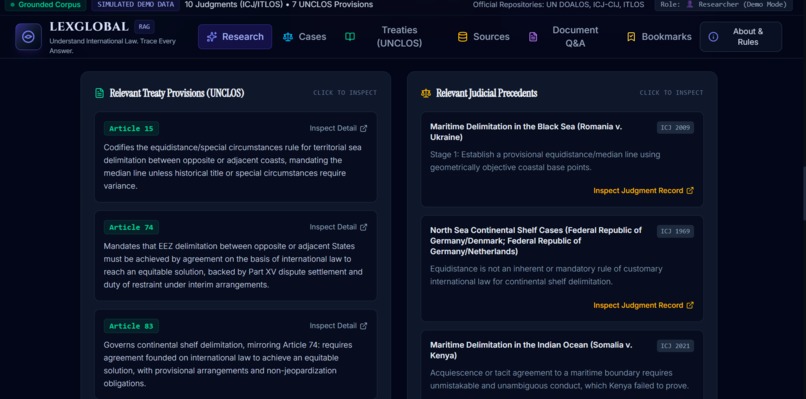806x399 pixels.
Task: Click the Treaties open-book icon
Action: click(x=350, y=37)
